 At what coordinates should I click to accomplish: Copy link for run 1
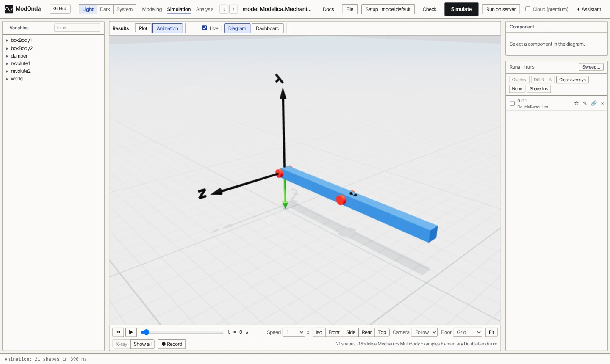pyautogui.click(x=594, y=103)
